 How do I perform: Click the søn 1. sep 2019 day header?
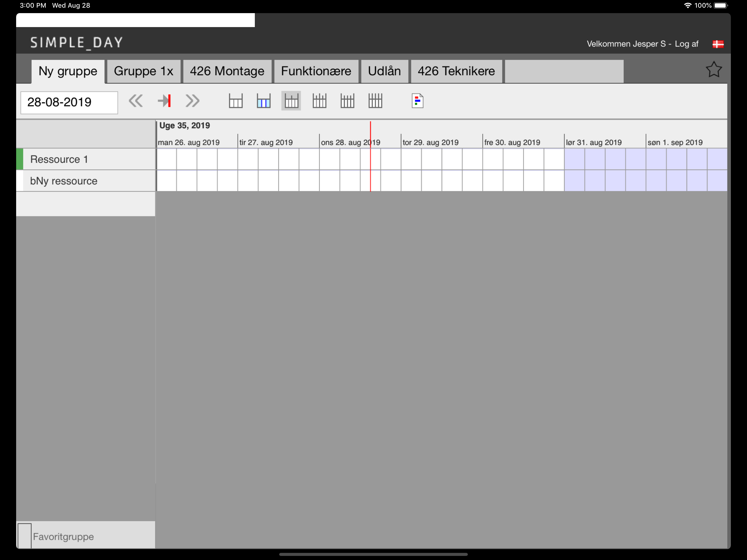pos(675,142)
